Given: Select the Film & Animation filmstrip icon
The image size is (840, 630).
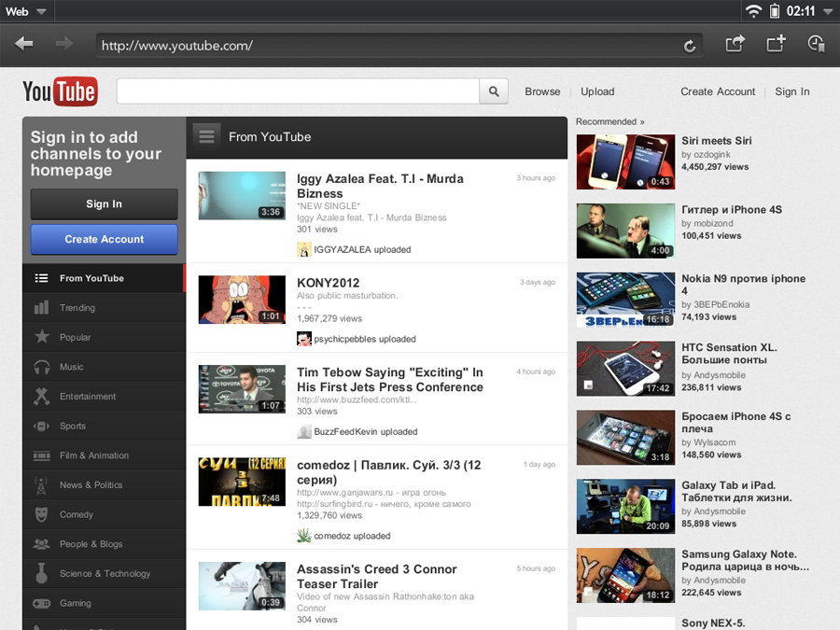Looking at the screenshot, I should tap(41, 455).
